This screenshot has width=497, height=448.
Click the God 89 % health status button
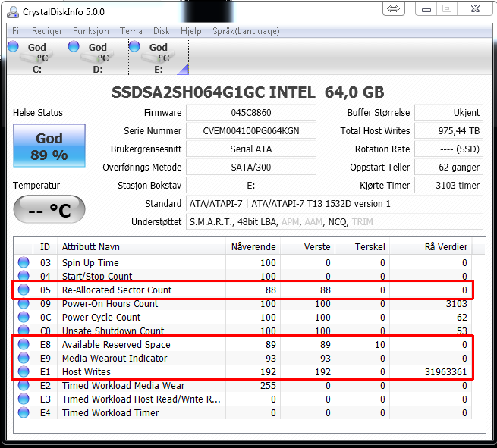pyautogui.click(x=49, y=146)
